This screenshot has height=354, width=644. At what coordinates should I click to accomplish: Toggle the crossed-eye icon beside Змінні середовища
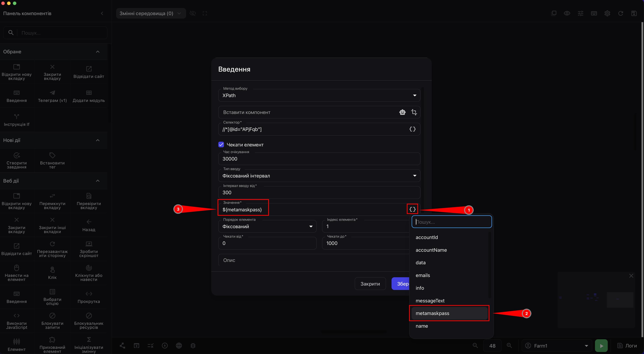193,14
